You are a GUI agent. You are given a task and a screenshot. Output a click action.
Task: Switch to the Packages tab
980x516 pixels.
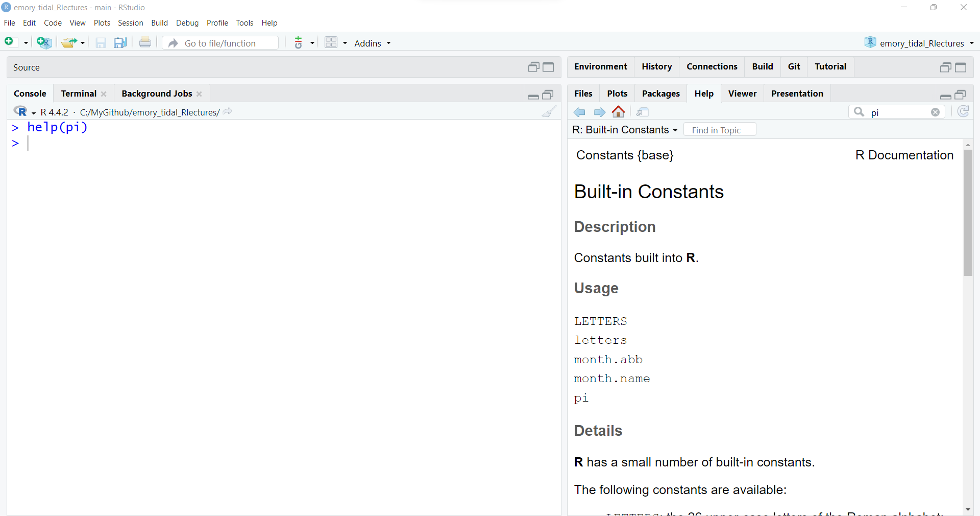click(660, 93)
